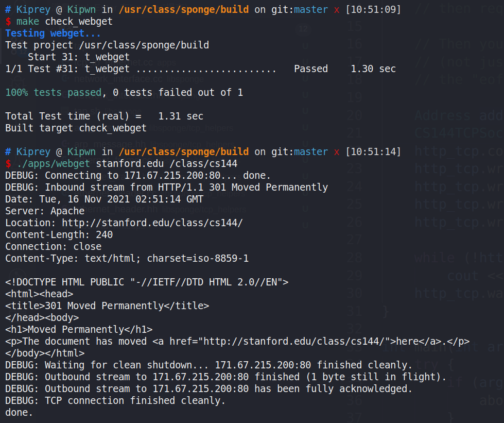Click the 'Built target check_webget' line

point(76,128)
